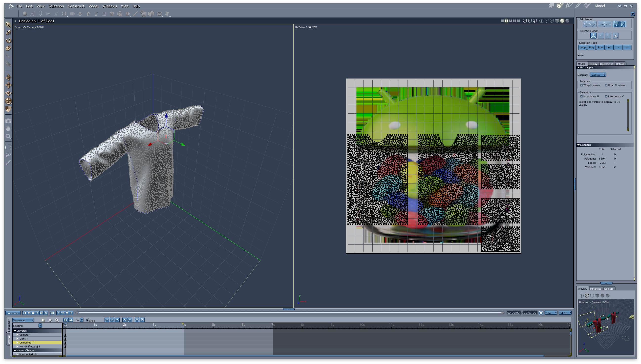Activate the Scissors tool

[49, 14]
